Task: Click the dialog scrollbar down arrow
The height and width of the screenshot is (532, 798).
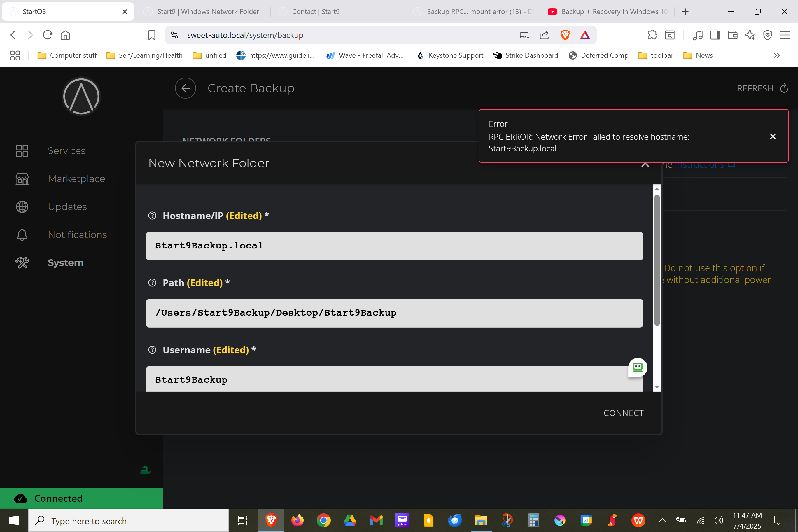Action: tap(657, 387)
